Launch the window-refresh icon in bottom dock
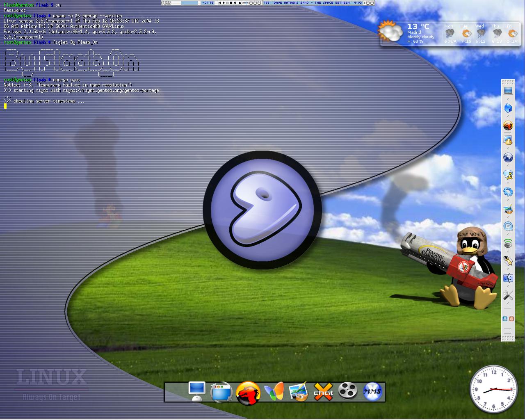Screen dimensions: 525x420 [221, 392]
